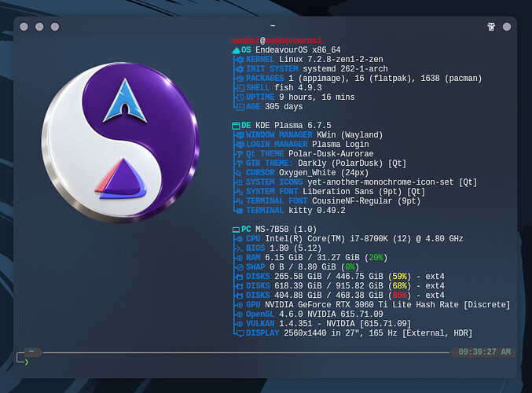Image resolution: width=532 pixels, height=393 pixels.
Task: Click the pin icon in the title bar
Action: click(x=491, y=27)
